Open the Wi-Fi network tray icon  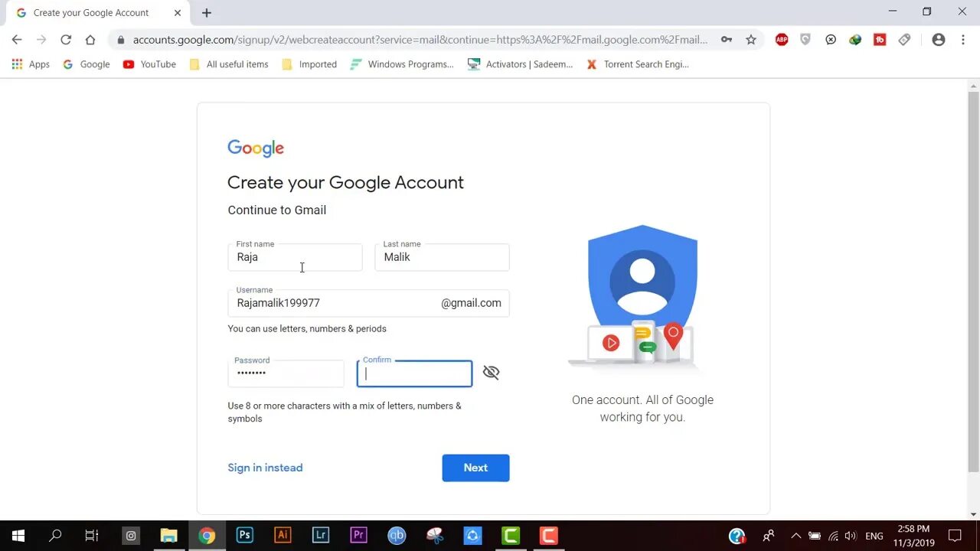(x=833, y=536)
